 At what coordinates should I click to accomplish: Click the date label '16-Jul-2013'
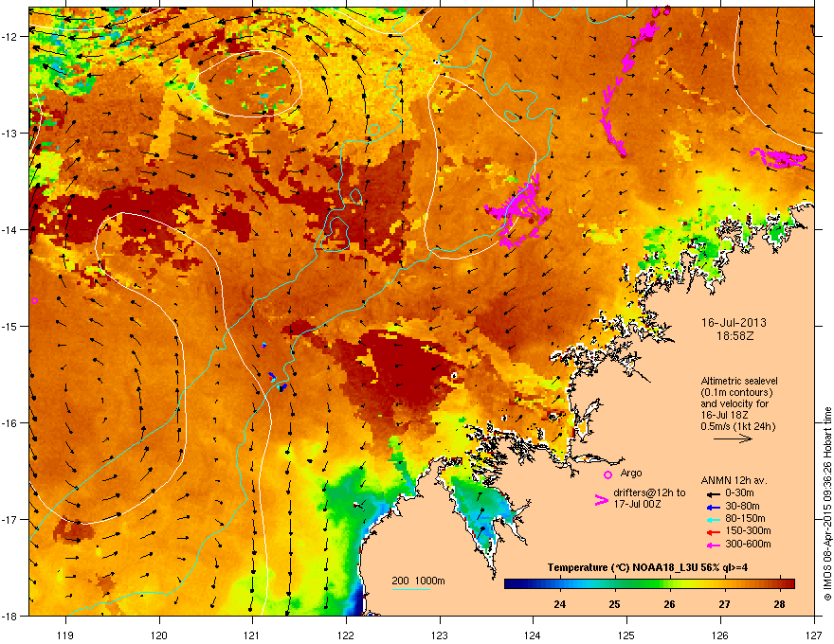coord(734,323)
